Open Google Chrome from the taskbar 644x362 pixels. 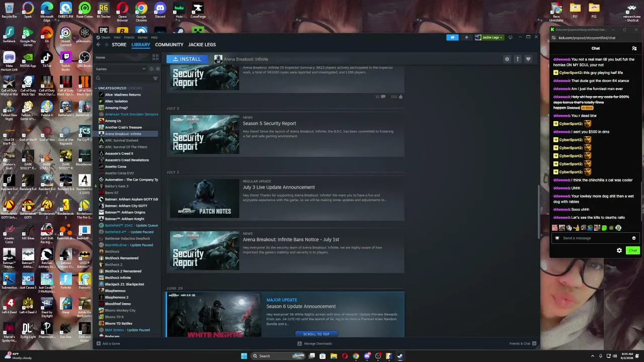(356, 356)
